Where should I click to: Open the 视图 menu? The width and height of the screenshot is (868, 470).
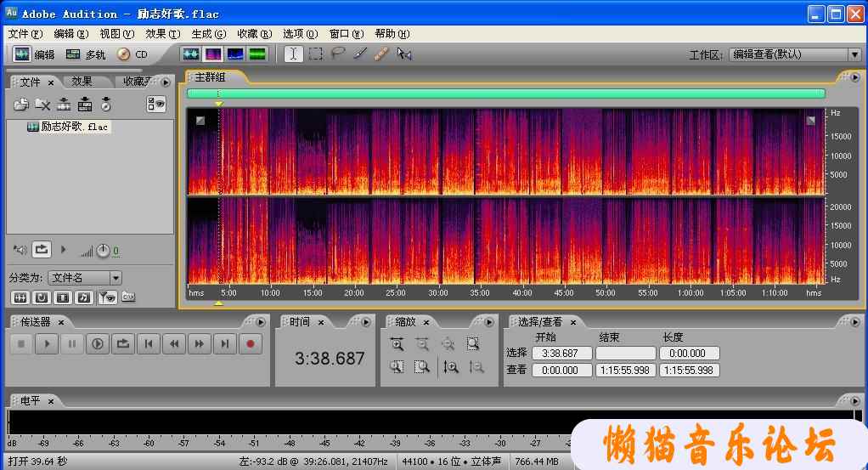tap(117, 34)
